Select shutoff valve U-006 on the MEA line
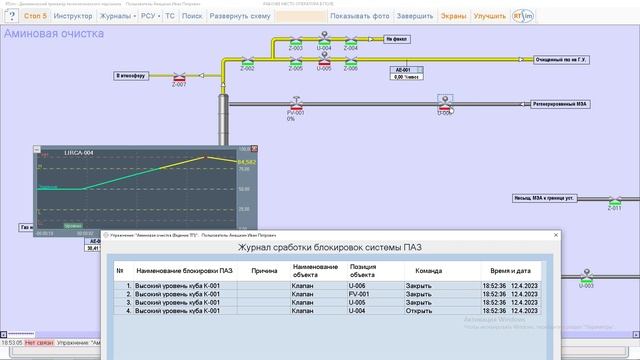 point(445,104)
